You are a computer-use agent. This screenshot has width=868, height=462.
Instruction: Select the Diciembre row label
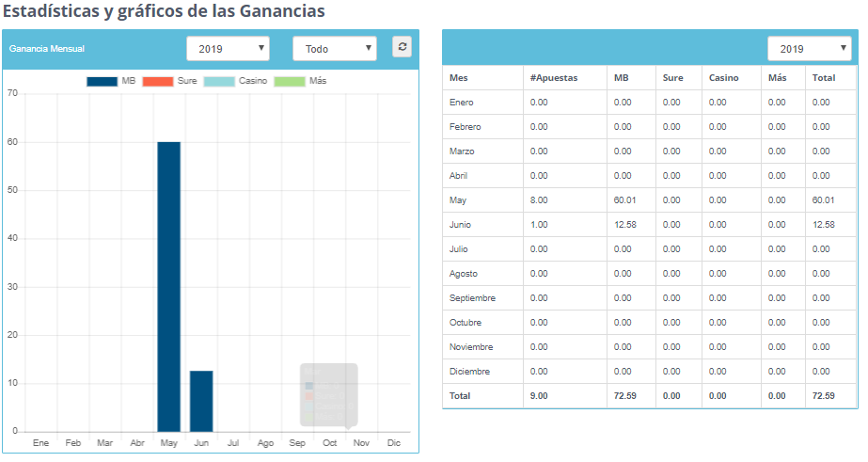[469, 371]
